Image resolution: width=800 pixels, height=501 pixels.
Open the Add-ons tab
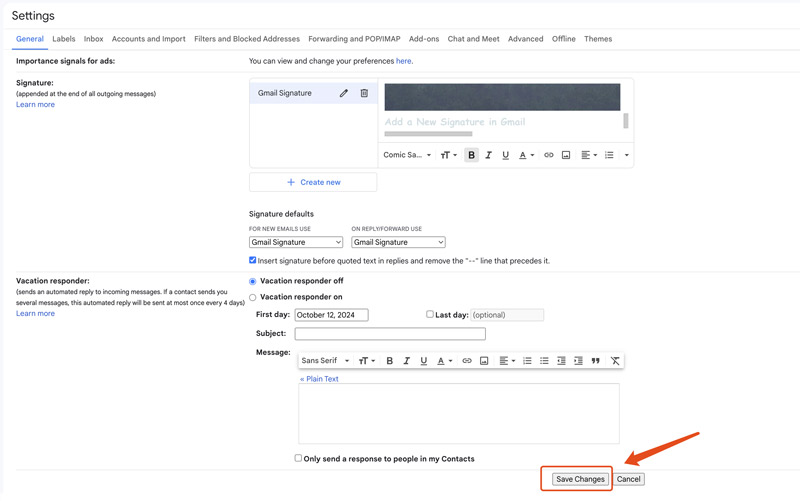coord(424,39)
